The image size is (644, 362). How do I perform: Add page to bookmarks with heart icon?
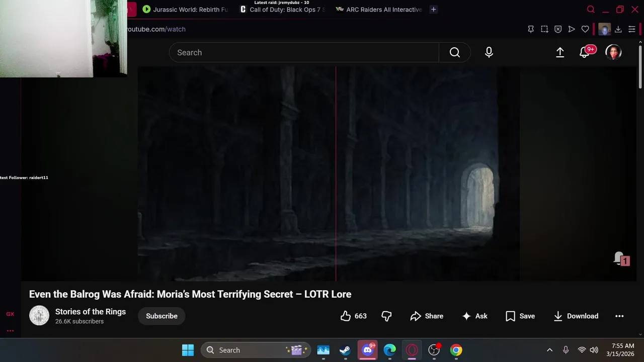coord(585,29)
